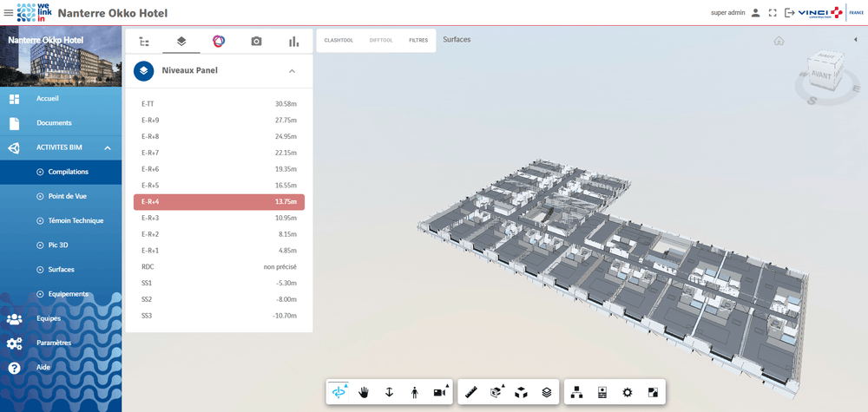This screenshot has height=412, width=868.
Task: Open Compilations submenu item
Action: pos(61,172)
